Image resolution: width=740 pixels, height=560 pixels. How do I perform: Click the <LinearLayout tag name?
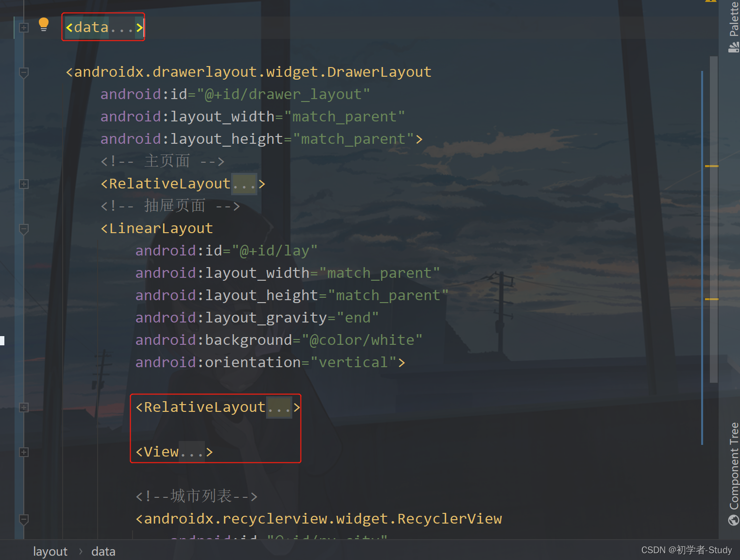(x=157, y=228)
